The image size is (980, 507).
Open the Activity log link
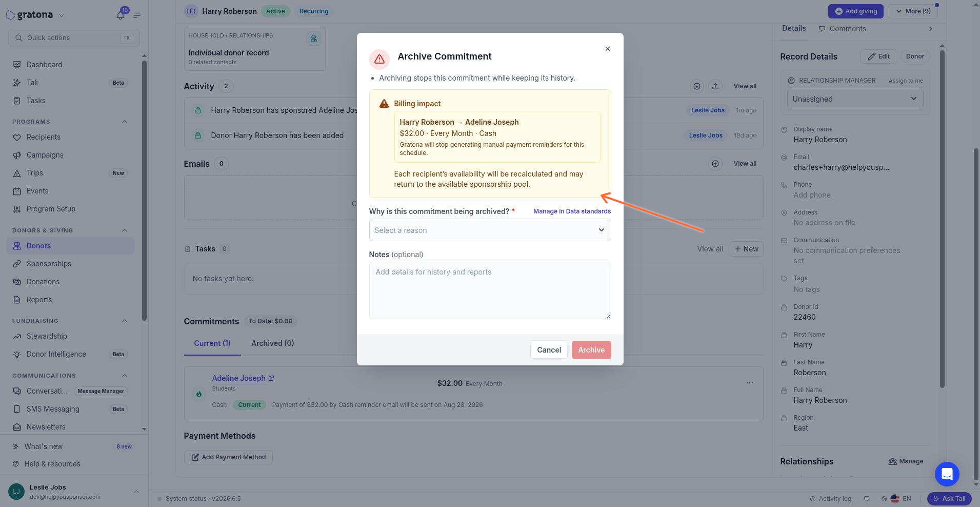pos(830,499)
